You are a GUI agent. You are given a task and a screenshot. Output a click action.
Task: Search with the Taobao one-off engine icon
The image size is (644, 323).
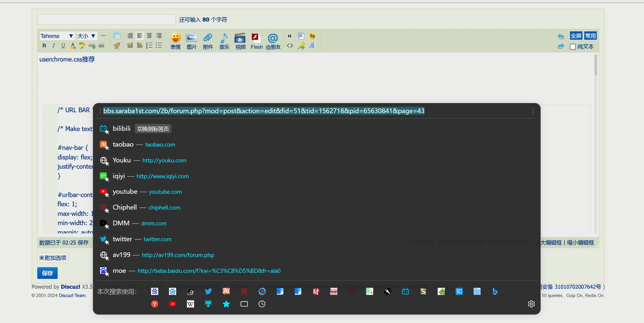click(x=226, y=291)
